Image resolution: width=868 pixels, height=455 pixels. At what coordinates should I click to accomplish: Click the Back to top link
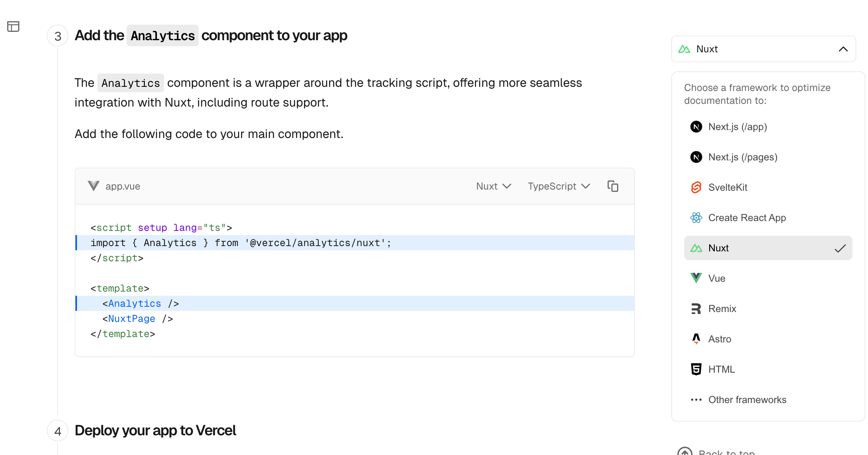[x=726, y=452]
